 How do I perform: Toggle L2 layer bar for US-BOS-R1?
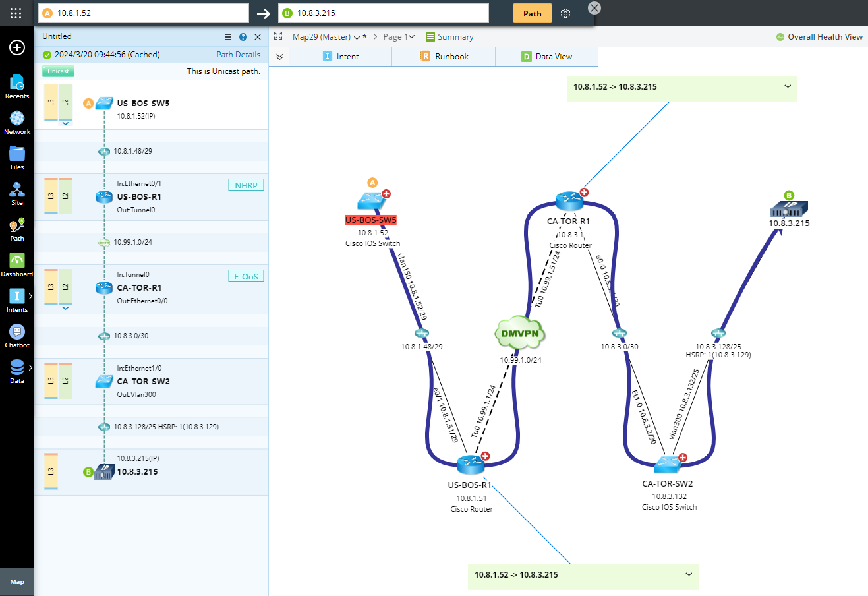(65, 196)
